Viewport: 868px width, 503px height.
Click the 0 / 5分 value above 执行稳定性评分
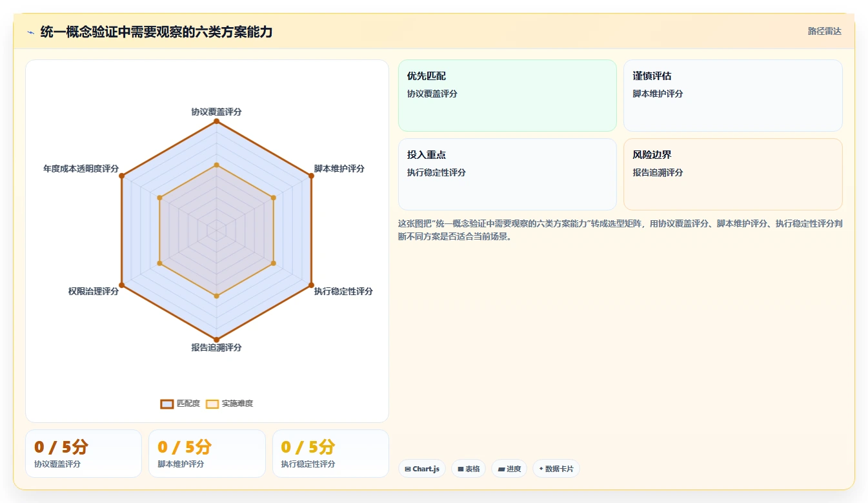pos(308,447)
